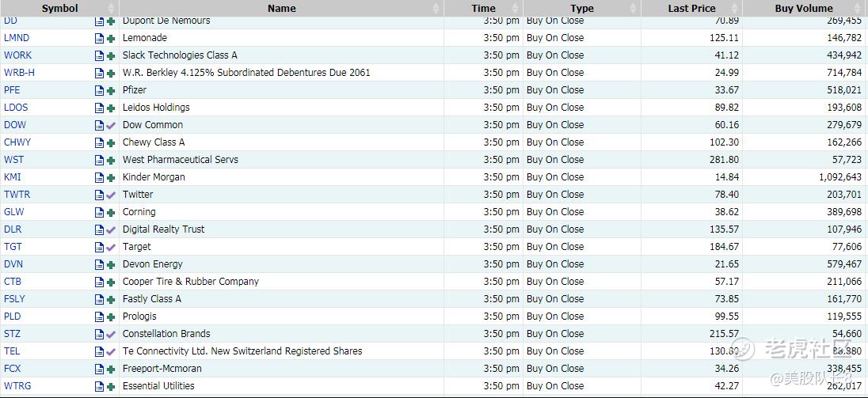
Task: Add Slack Technologies with the plus icon
Action: [x=111, y=56]
